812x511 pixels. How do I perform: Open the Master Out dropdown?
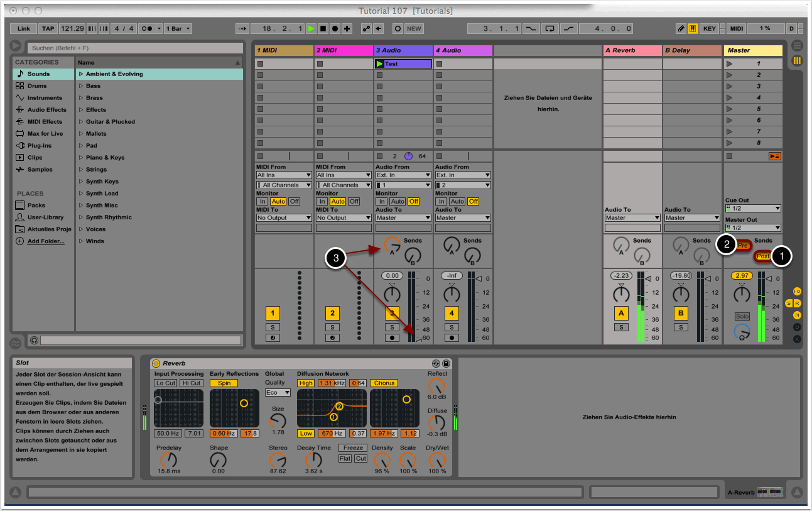point(753,228)
